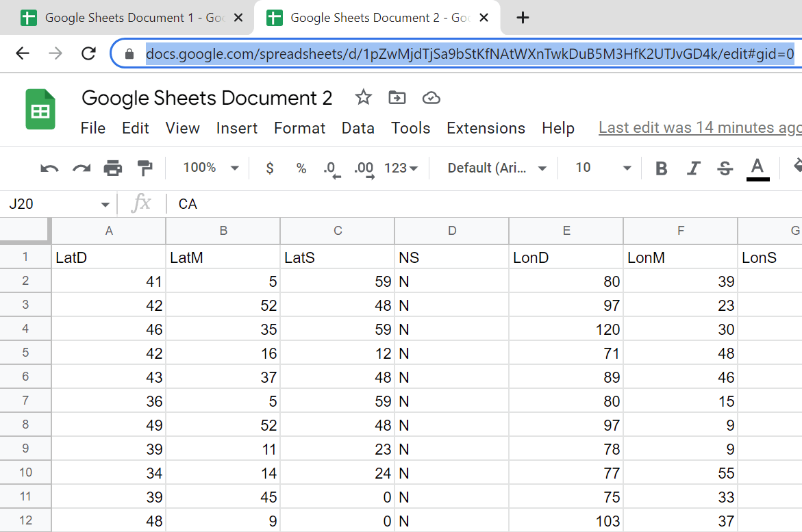This screenshot has width=802, height=532.
Task: Click the Print icon
Action: [x=113, y=168]
